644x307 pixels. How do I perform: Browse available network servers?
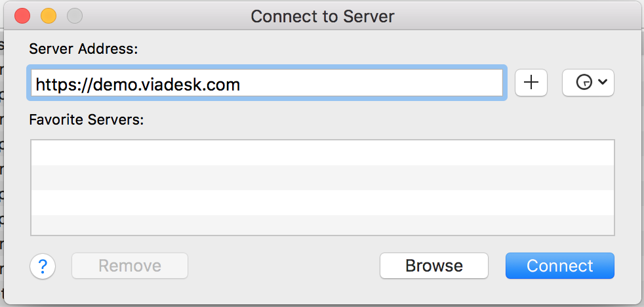[x=434, y=266]
